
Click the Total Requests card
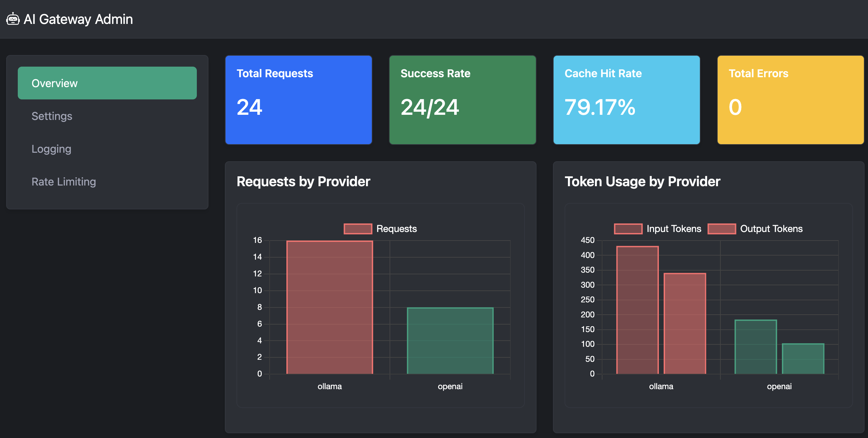coord(298,100)
